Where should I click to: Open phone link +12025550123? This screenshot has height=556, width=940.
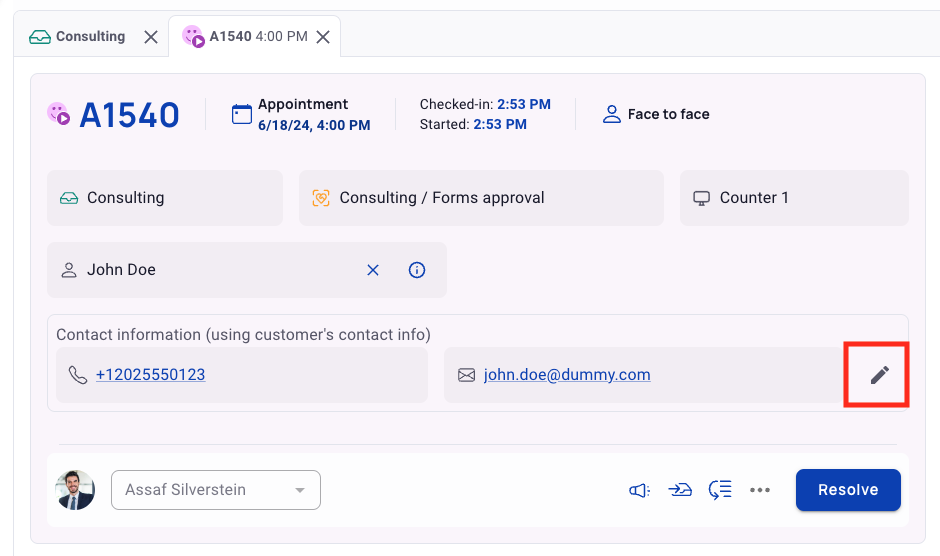tap(150, 375)
